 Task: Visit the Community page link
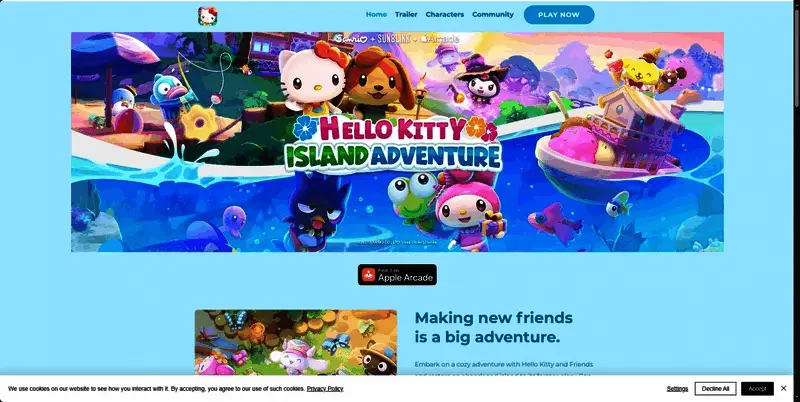[x=492, y=14]
